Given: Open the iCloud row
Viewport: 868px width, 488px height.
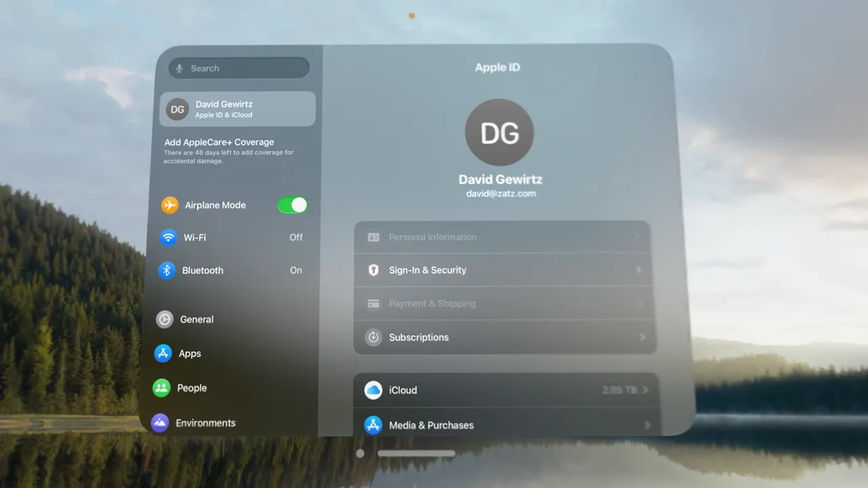Looking at the screenshot, I should point(507,390).
